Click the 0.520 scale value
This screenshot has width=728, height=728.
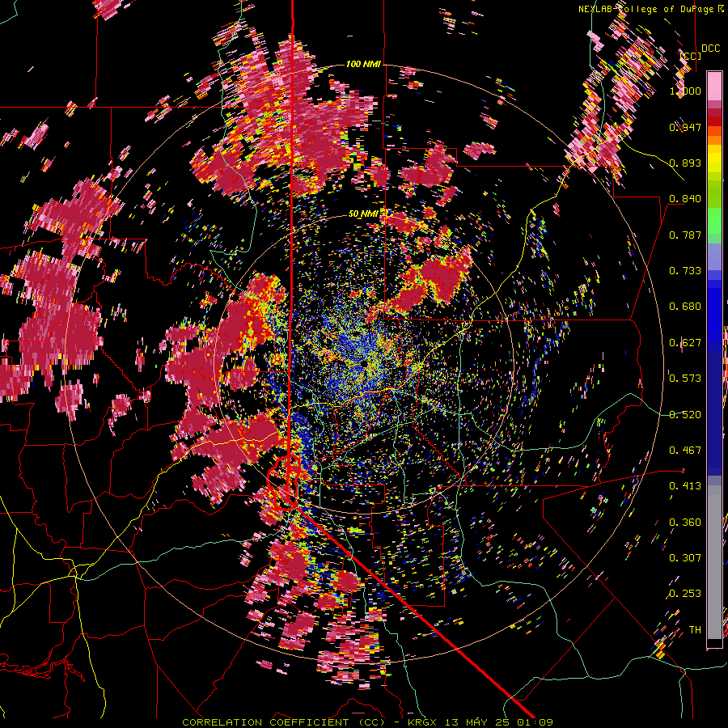685,415
